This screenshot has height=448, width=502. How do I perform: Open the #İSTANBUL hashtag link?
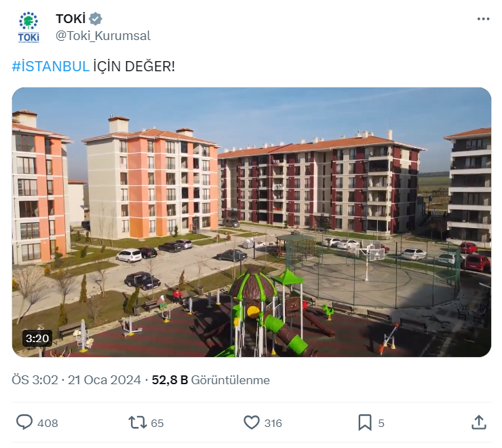51,67
